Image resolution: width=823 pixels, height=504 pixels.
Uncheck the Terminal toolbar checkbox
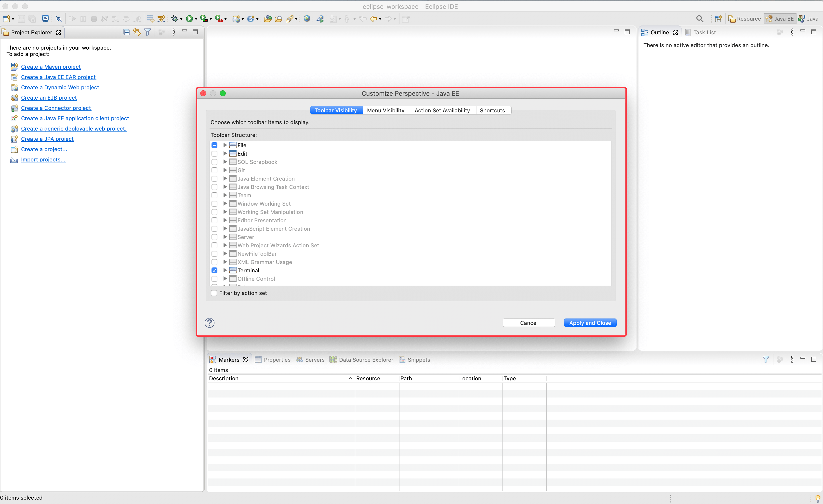[x=214, y=271]
